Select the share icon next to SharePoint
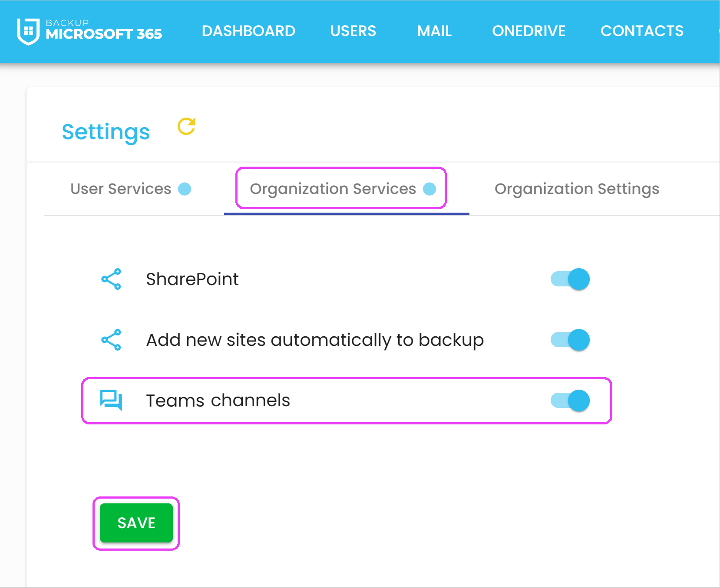The width and height of the screenshot is (720, 588). pyautogui.click(x=111, y=279)
